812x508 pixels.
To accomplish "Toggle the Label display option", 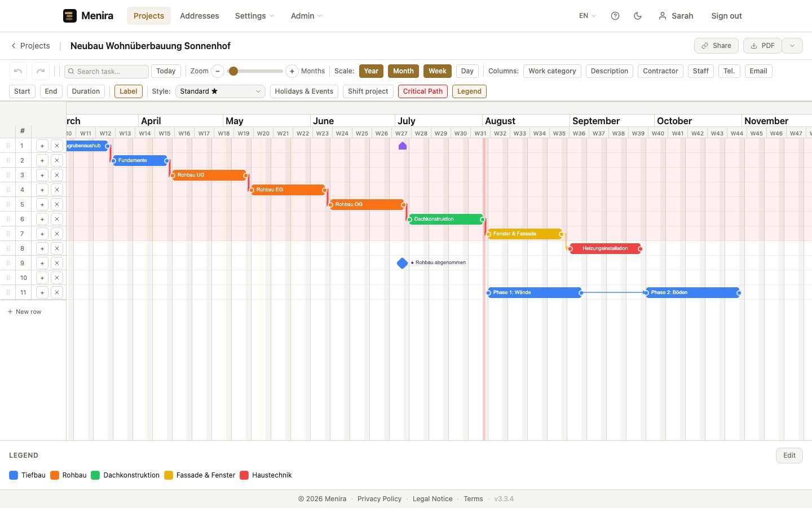I will click(x=129, y=91).
